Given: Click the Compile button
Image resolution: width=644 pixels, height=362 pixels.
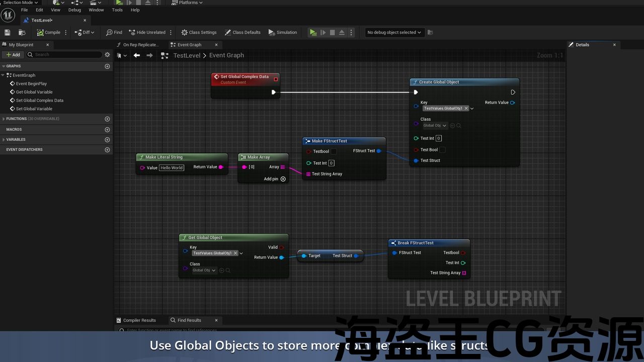Looking at the screenshot, I should (x=48, y=32).
